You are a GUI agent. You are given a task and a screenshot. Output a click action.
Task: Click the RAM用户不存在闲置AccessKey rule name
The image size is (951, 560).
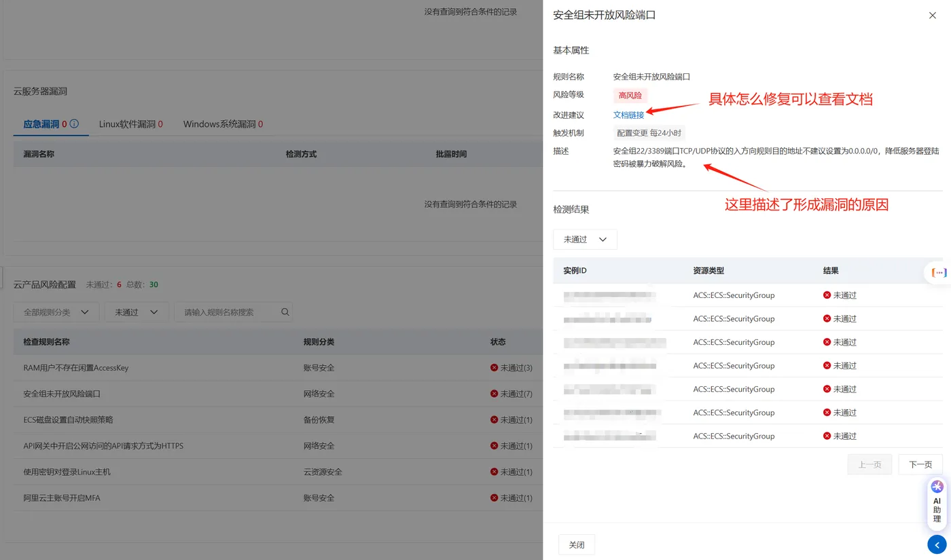click(x=76, y=368)
